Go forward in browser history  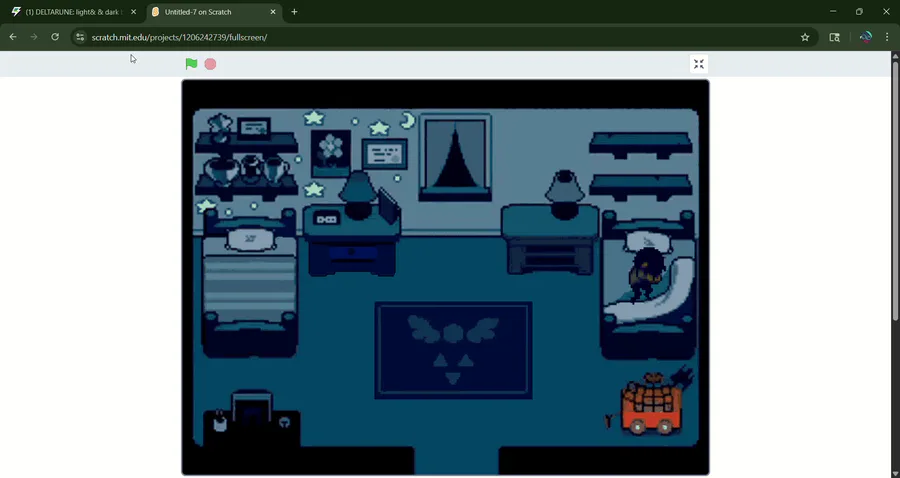tap(34, 37)
